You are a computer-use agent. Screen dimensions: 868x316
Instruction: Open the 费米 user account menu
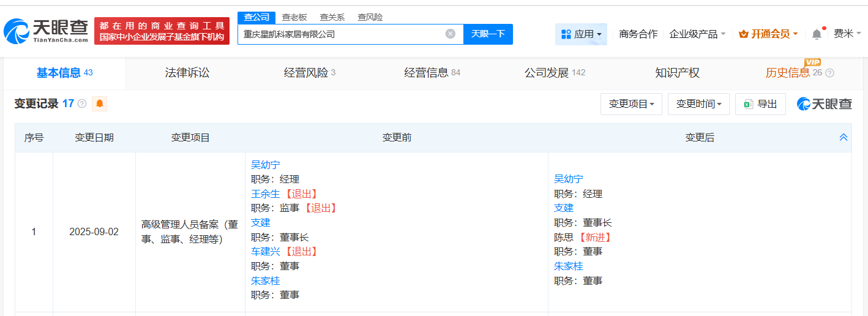[847, 34]
